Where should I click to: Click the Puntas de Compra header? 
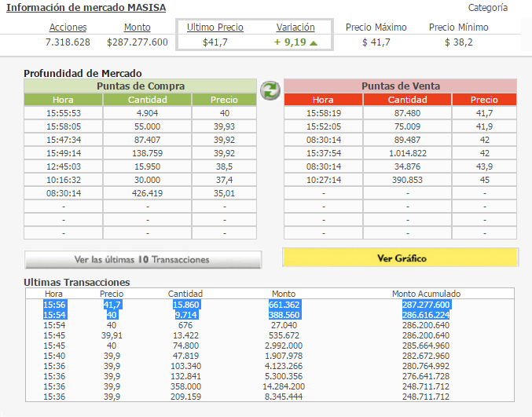[141, 86]
